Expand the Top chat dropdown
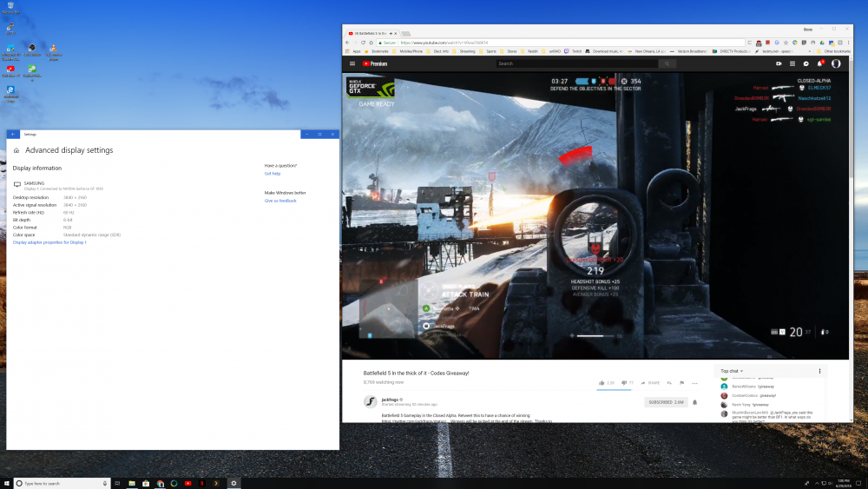Viewport: 868px width, 489px height. point(732,371)
